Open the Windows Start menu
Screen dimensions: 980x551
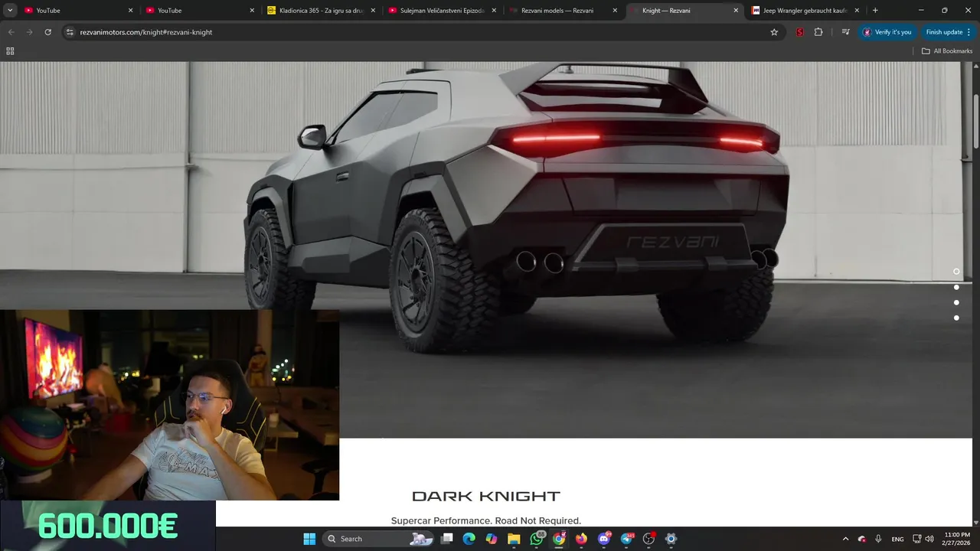(309, 539)
